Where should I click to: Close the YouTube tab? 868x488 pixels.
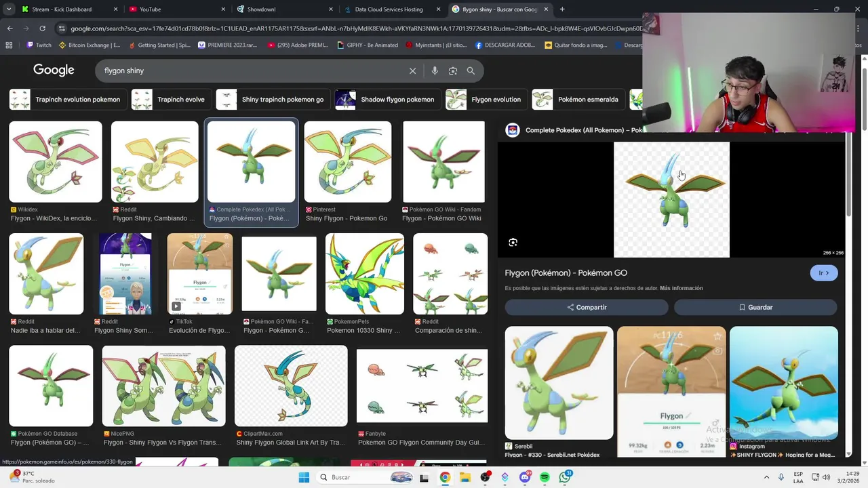(223, 9)
